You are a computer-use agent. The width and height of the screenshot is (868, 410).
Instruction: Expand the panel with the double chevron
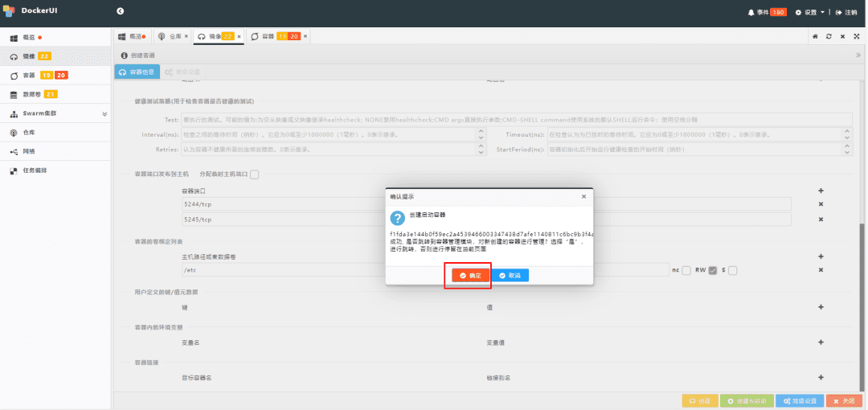tap(858, 55)
